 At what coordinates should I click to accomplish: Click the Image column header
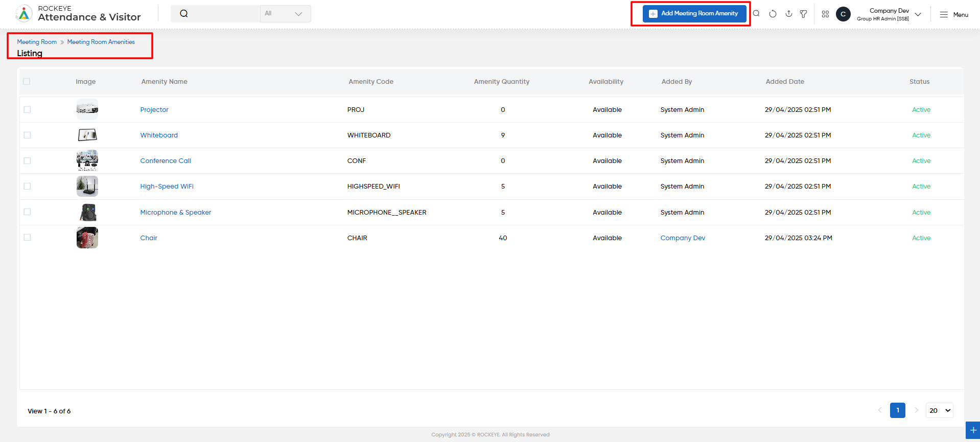click(x=86, y=81)
